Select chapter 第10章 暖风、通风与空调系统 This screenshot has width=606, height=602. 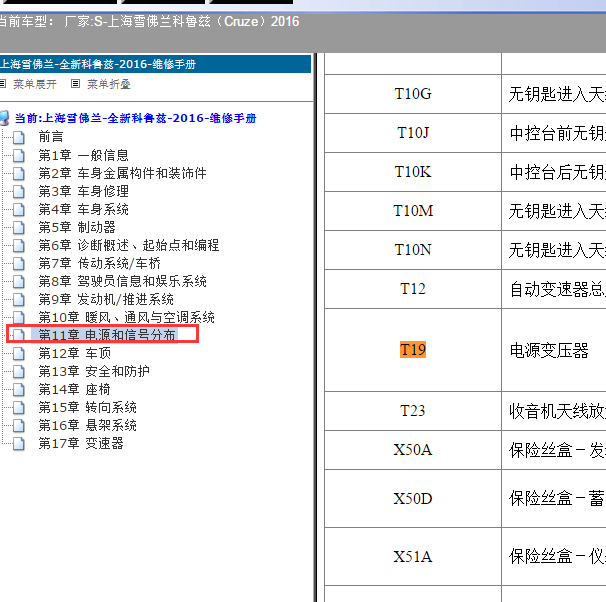click(x=126, y=317)
